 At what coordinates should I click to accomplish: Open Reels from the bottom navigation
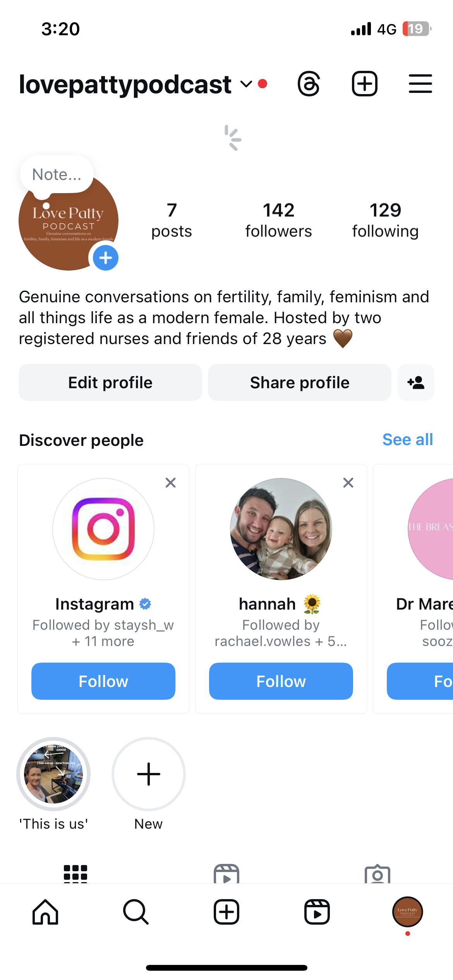(317, 912)
